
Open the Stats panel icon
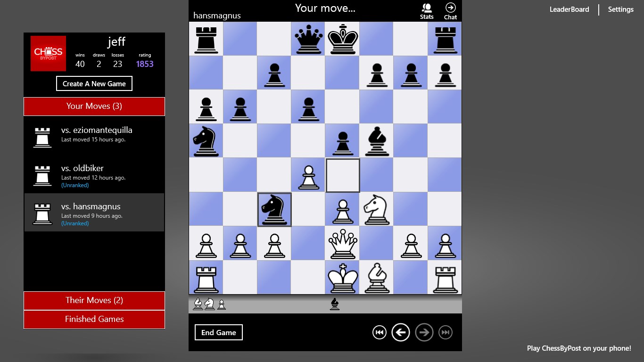(x=427, y=11)
